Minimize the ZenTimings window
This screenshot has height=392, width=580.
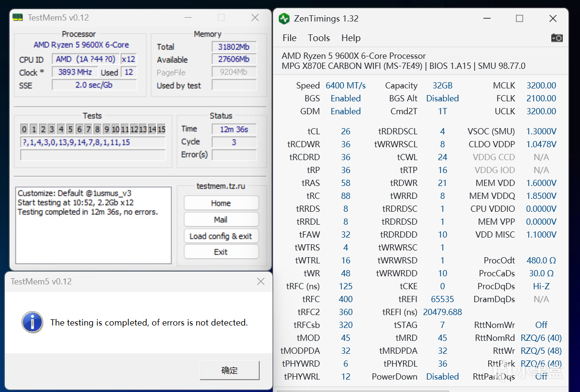487,19
